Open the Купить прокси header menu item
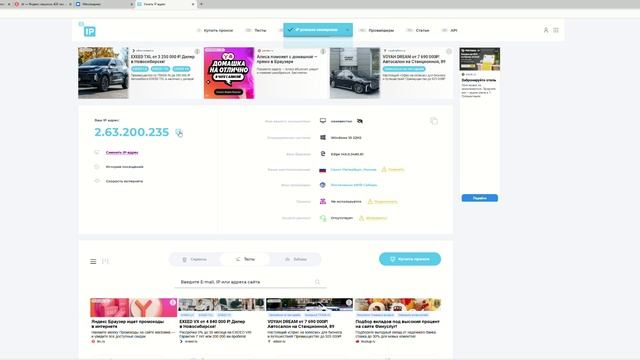 pyautogui.click(x=215, y=30)
